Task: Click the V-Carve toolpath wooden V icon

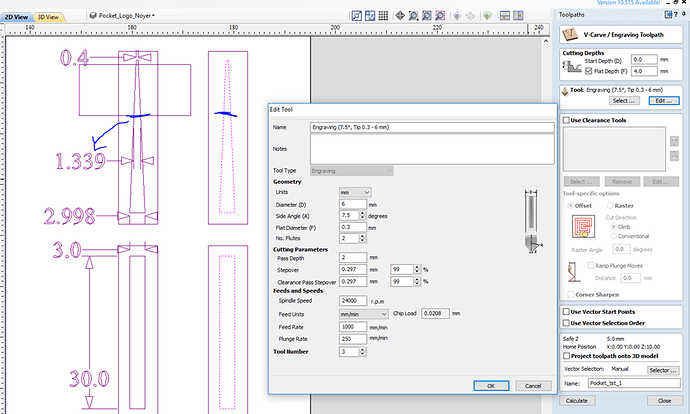Action: pyautogui.click(x=570, y=34)
